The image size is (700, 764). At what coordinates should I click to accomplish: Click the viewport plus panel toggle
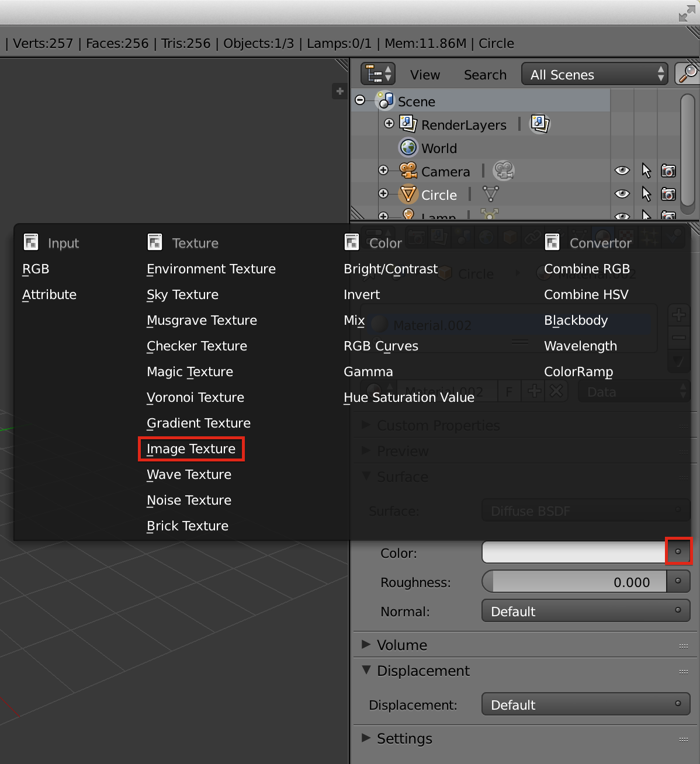(340, 91)
